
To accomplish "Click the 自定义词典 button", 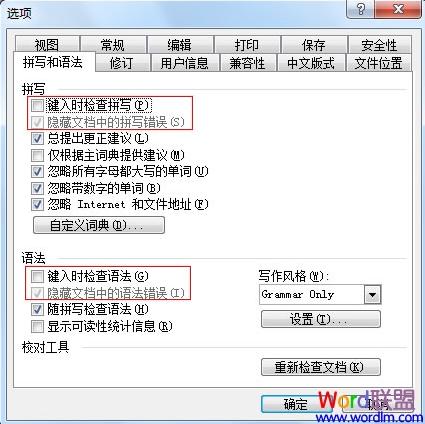I will 99,225.
